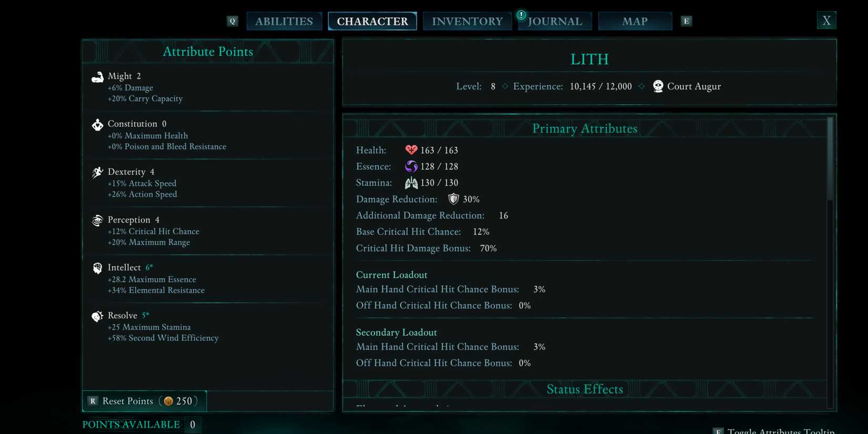Click the Q previous-tab key prompt
The image size is (868, 434).
233,21
